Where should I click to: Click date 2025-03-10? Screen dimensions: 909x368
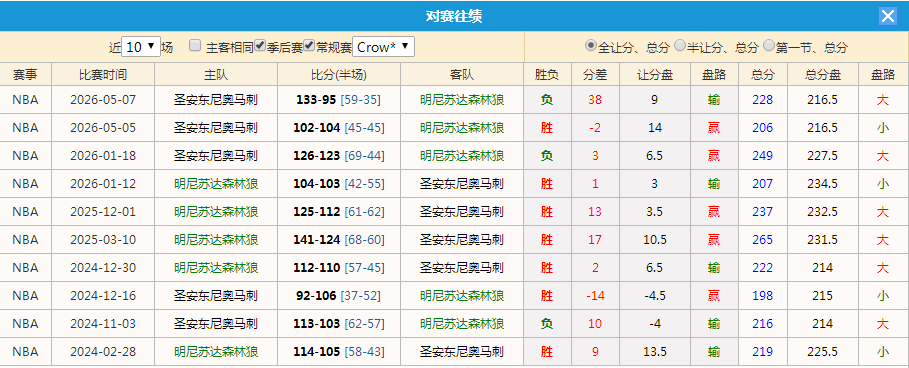coord(103,239)
